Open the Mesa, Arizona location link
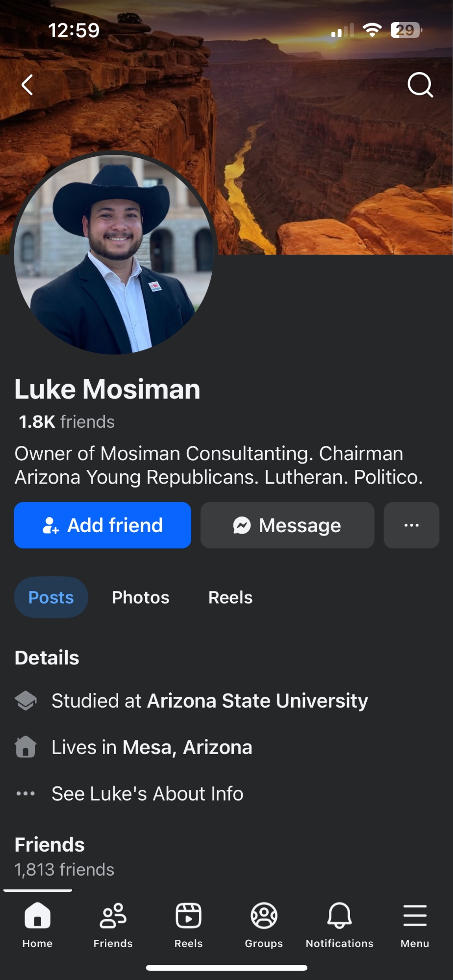 coord(187,747)
